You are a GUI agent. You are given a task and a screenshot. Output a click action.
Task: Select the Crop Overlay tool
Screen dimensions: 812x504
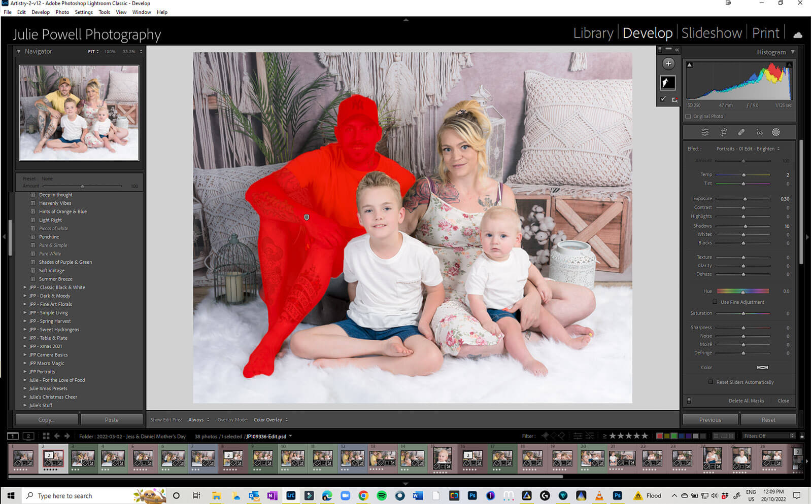point(723,132)
